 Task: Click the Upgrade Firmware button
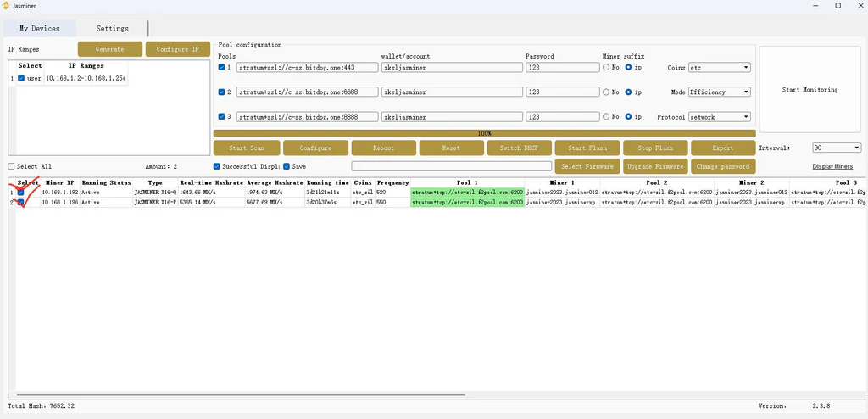pos(654,166)
